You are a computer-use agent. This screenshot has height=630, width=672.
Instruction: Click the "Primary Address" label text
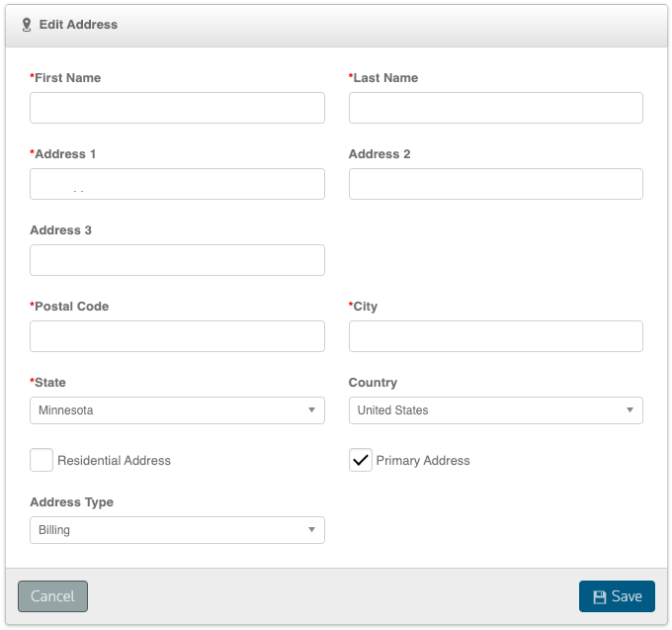point(423,461)
